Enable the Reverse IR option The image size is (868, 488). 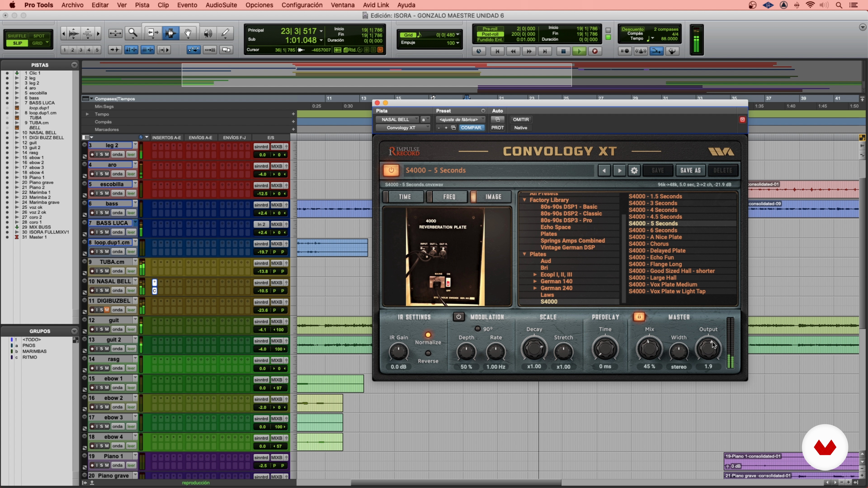428,353
